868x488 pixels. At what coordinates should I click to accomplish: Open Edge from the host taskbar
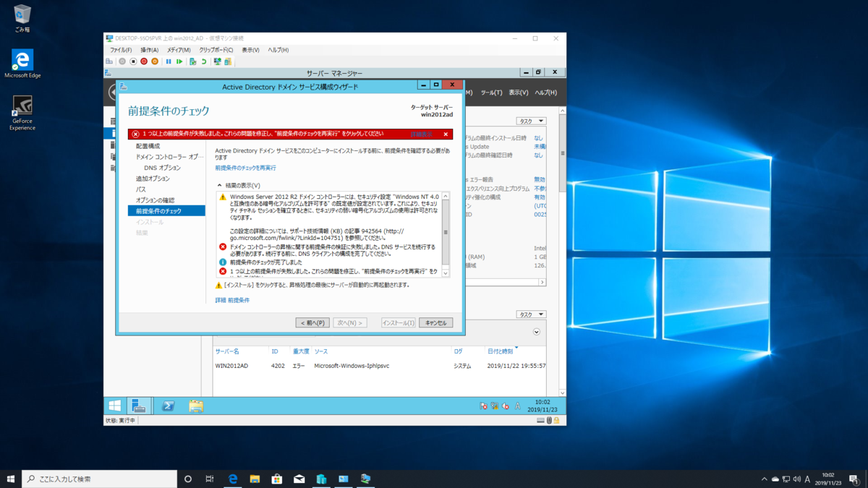[x=233, y=479]
